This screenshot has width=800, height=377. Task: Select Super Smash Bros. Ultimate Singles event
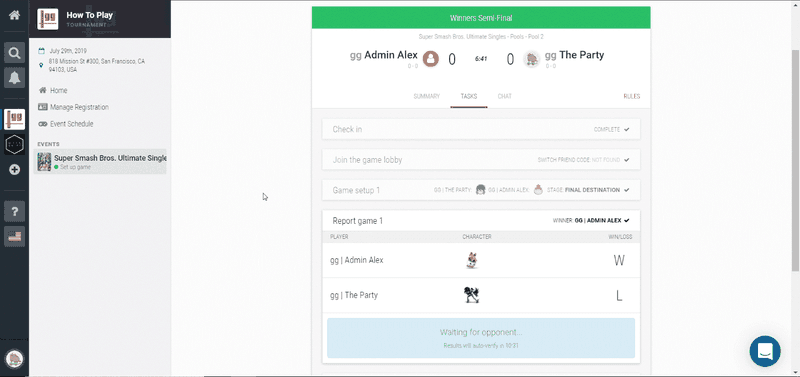(100, 162)
